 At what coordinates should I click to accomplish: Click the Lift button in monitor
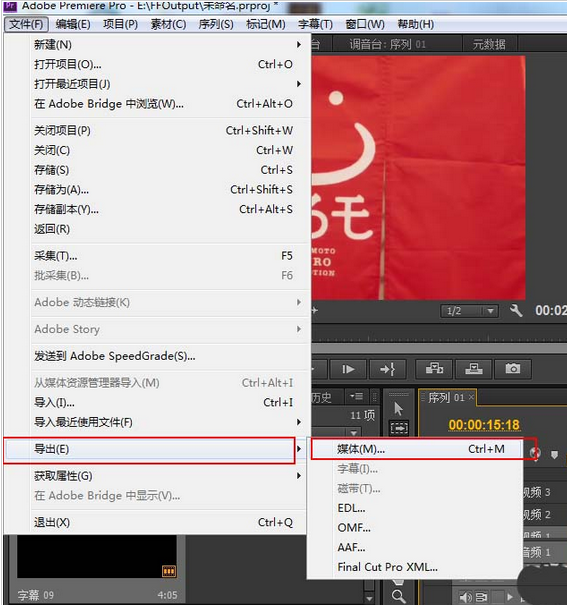click(x=434, y=369)
